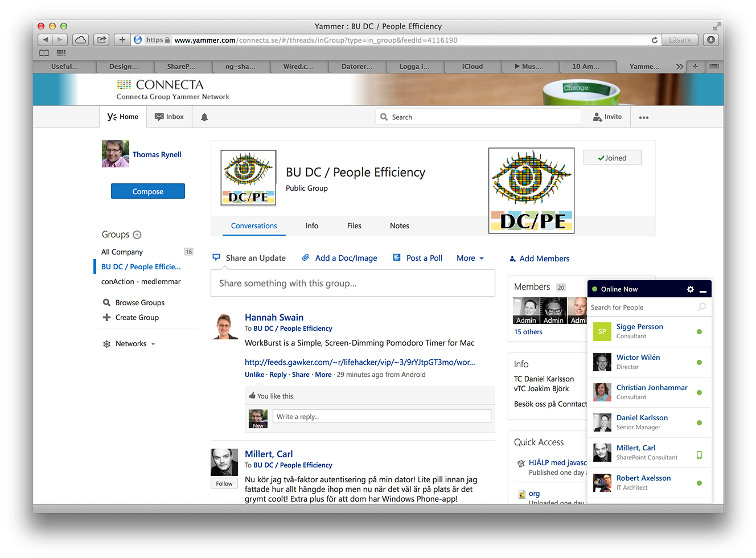Click Browse Groups
Image resolution: width=756 pixels, height=558 pixels.
134,302
